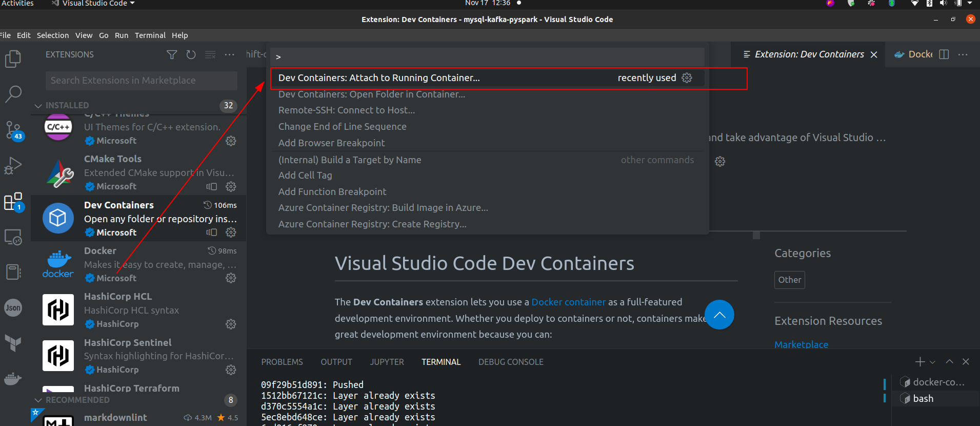Click the Search Extensions in Marketplace field
The image size is (980, 426).
(141, 81)
